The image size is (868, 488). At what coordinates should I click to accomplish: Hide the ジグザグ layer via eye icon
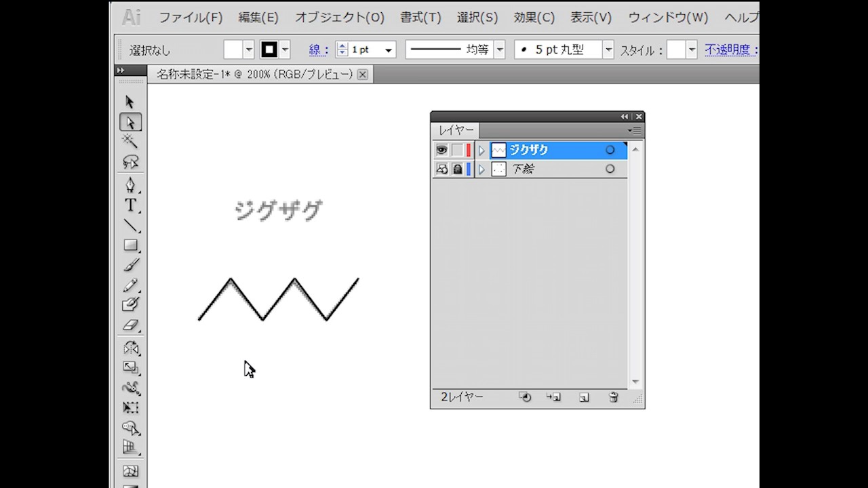(441, 150)
